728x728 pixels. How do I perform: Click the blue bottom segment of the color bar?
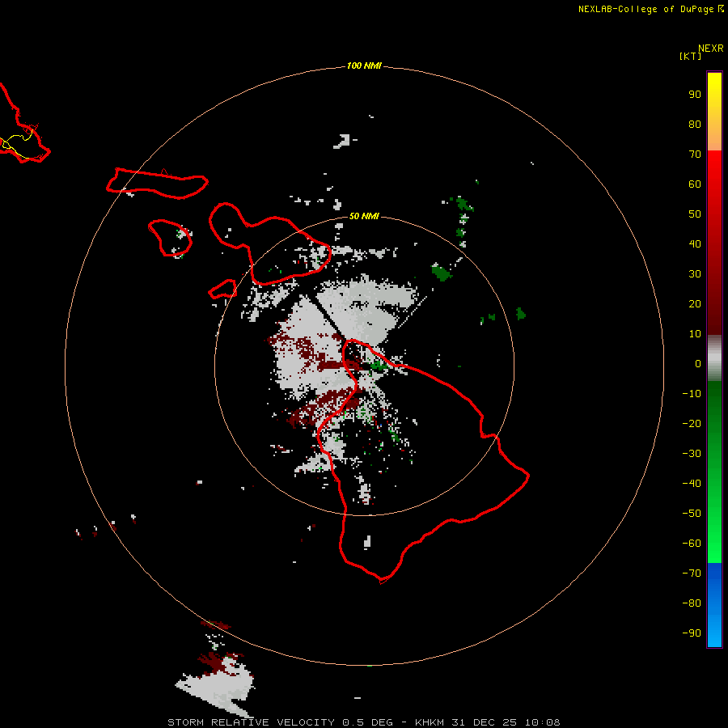click(x=714, y=605)
